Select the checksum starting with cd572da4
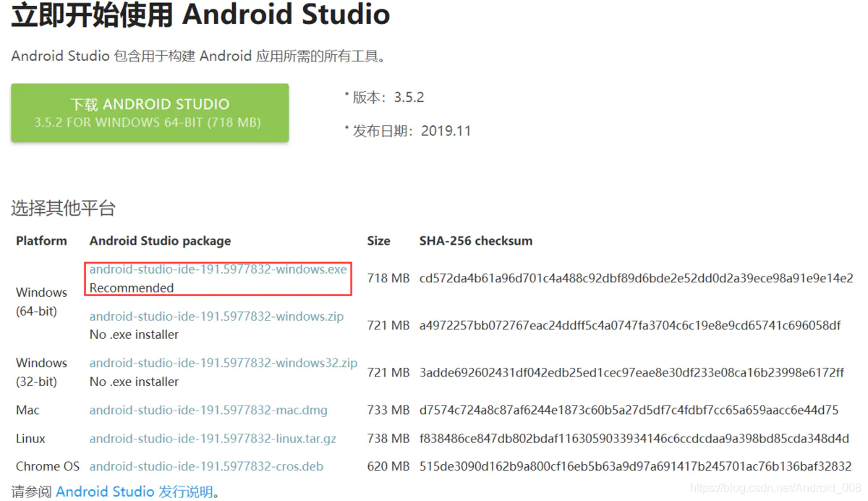The image size is (868, 501). pyautogui.click(x=636, y=278)
